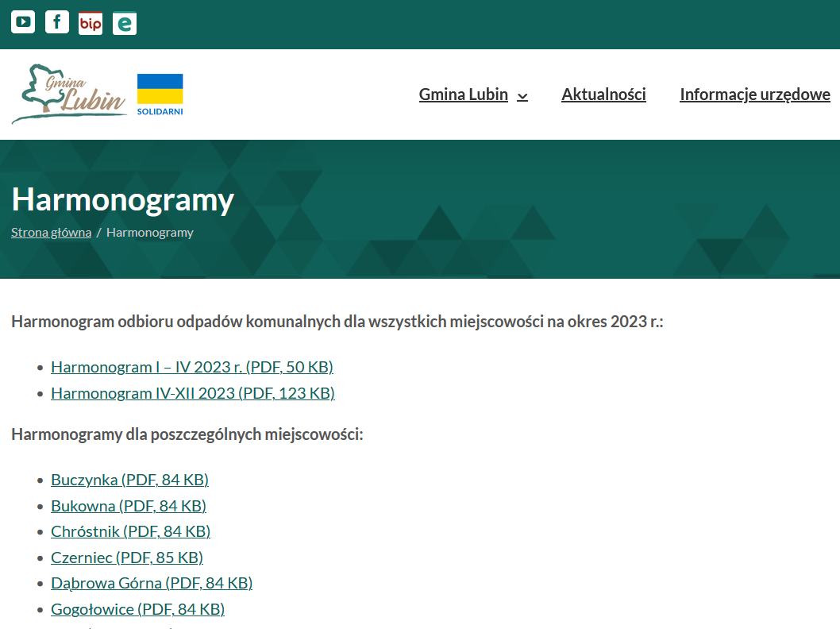This screenshot has width=840, height=629.
Task: Open Harmonogram I – IV 2023 PDF
Action: (191, 367)
